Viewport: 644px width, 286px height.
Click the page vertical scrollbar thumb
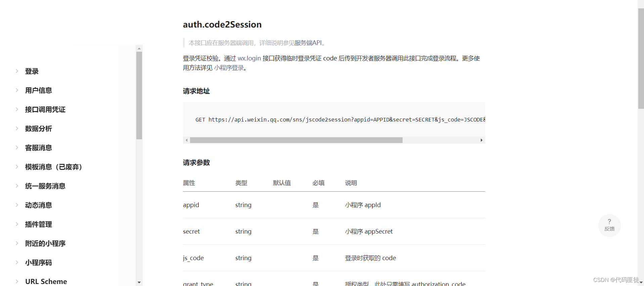(x=641, y=58)
